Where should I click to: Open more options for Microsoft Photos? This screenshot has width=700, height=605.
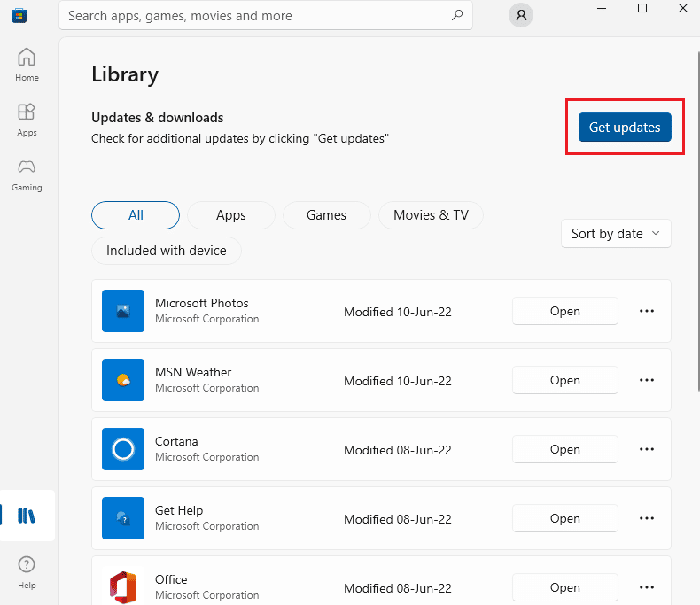647,311
